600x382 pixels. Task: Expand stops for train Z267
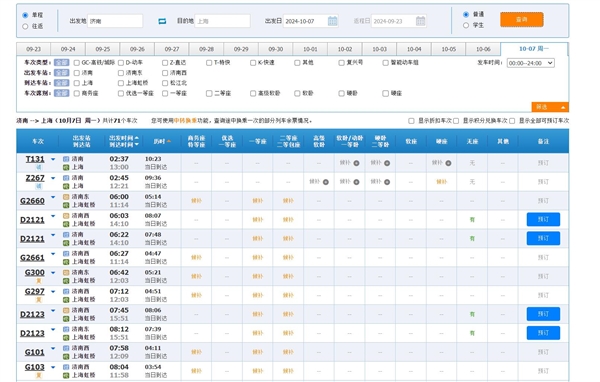tap(53, 178)
